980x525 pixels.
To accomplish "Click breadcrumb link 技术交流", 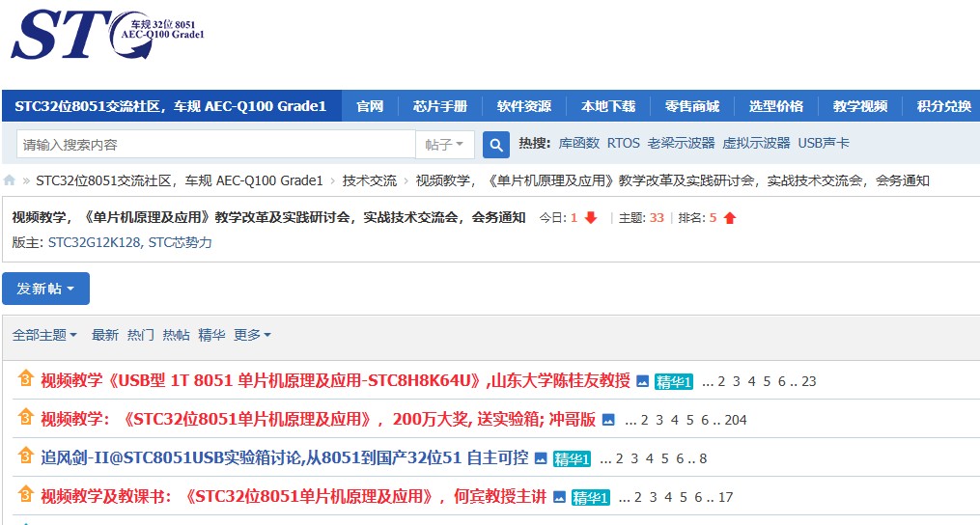I will pyautogui.click(x=370, y=180).
